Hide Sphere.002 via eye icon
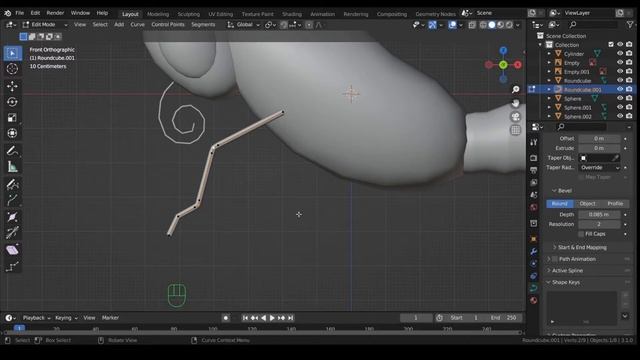The image size is (640, 360). coord(620,116)
